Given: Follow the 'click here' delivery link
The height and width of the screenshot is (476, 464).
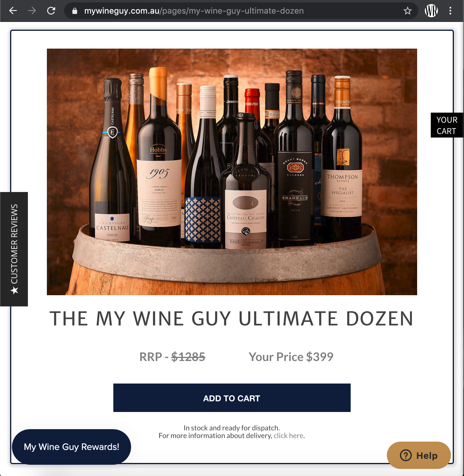Looking at the screenshot, I should [288, 436].
